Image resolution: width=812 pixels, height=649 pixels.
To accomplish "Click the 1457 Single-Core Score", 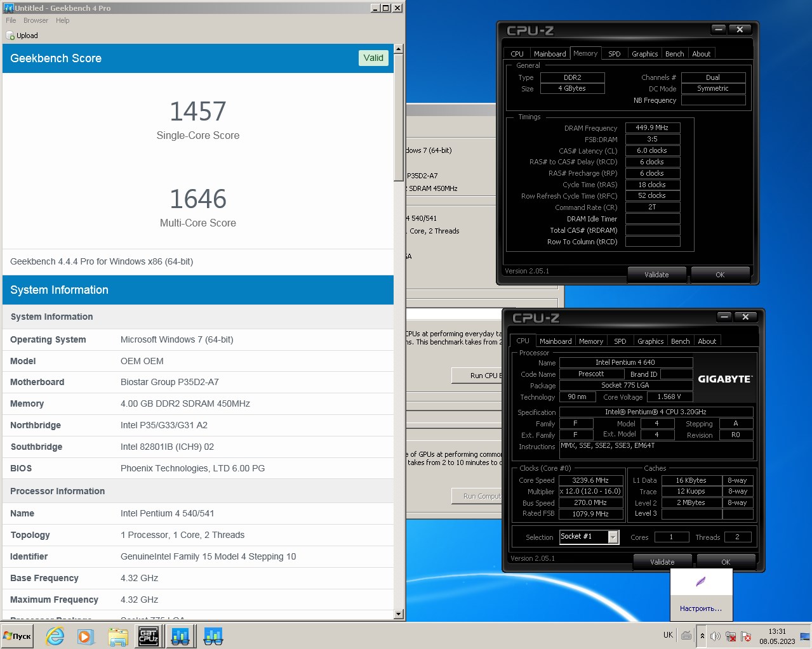I will coord(198,112).
